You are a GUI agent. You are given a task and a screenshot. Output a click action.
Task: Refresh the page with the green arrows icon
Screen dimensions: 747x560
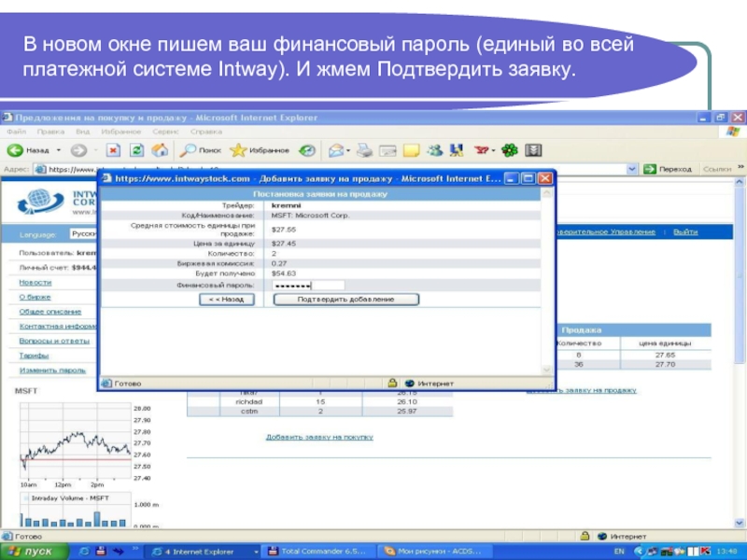click(x=136, y=150)
